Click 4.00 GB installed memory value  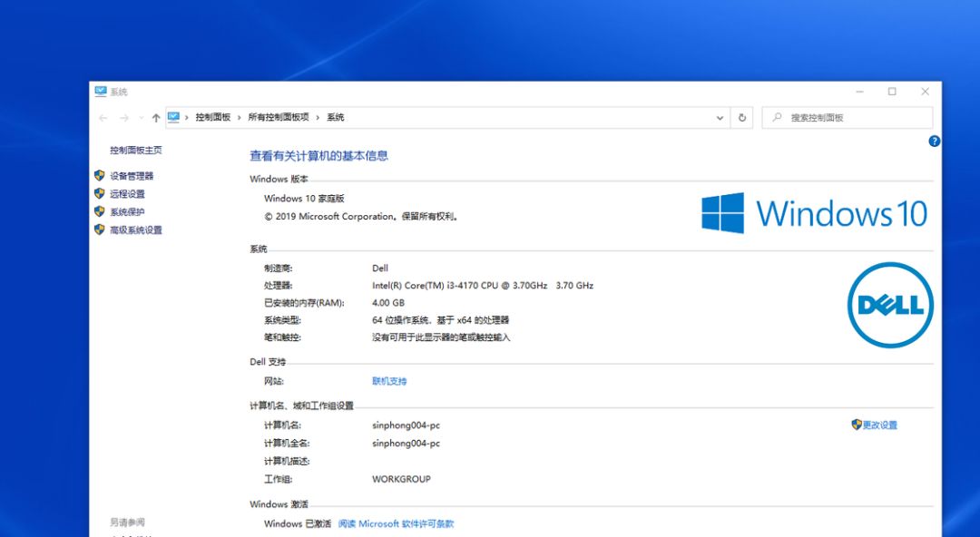(388, 303)
